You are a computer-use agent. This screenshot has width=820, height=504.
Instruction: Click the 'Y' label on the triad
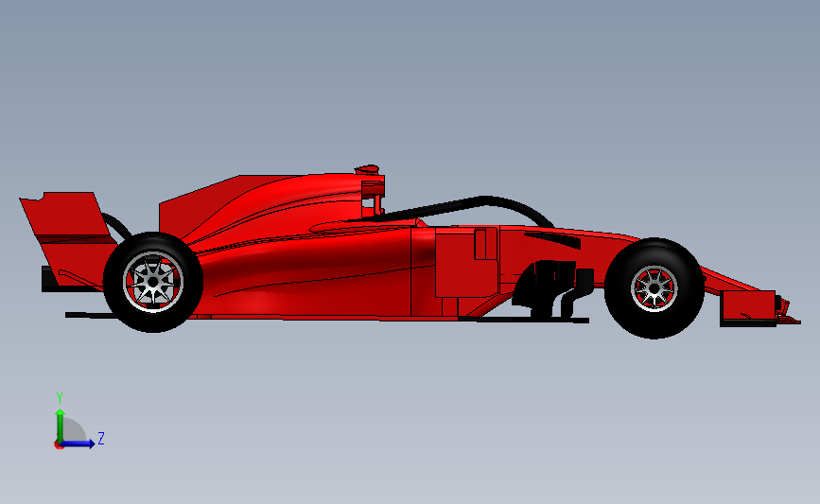(x=60, y=398)
